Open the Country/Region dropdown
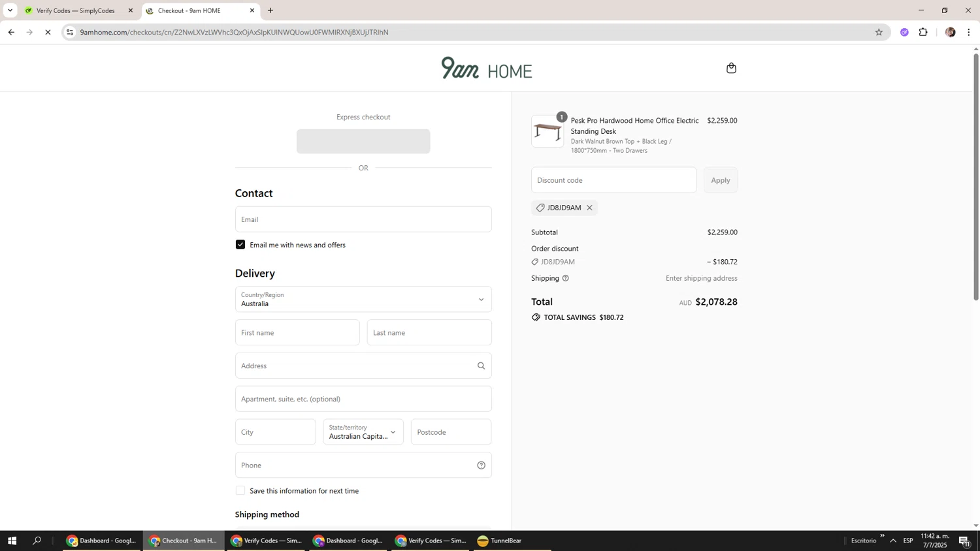 [x=363, y=299]
